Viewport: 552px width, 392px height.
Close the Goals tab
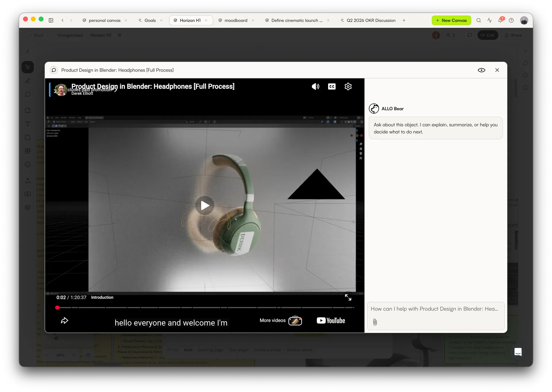tap(161, 20)
